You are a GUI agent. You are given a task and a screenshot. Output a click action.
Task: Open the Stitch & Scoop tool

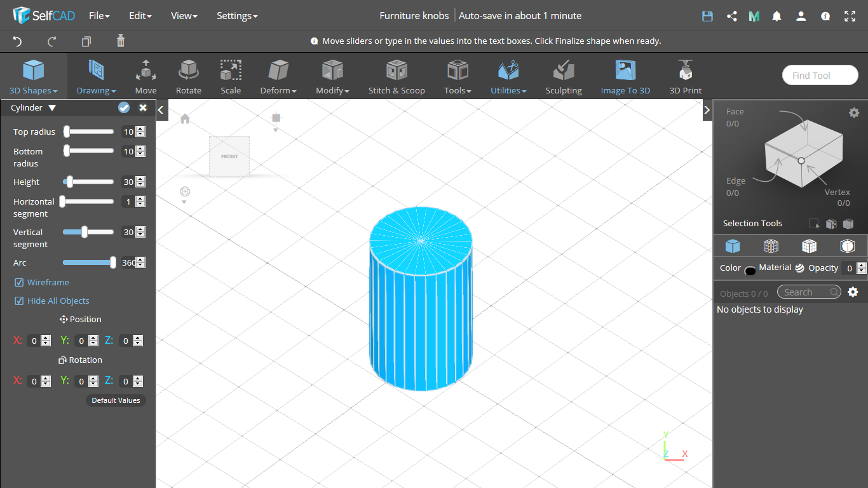pos(397,77)
